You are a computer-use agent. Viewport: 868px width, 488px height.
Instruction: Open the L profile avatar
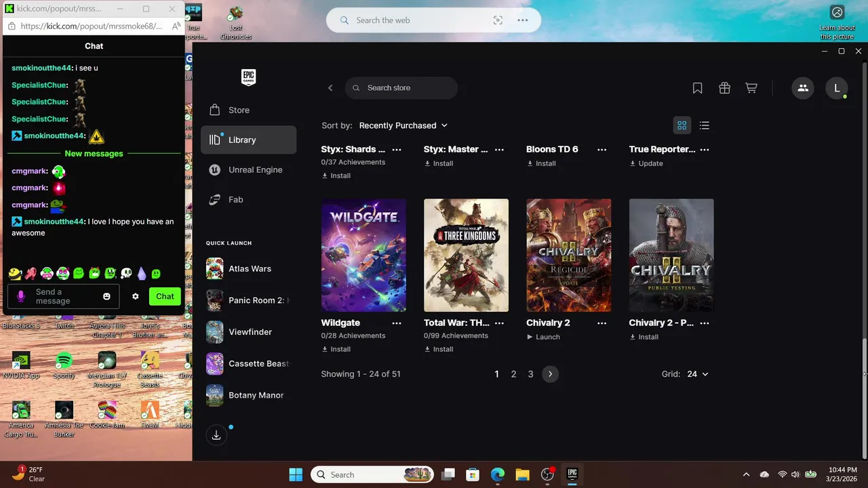[837, 88]
